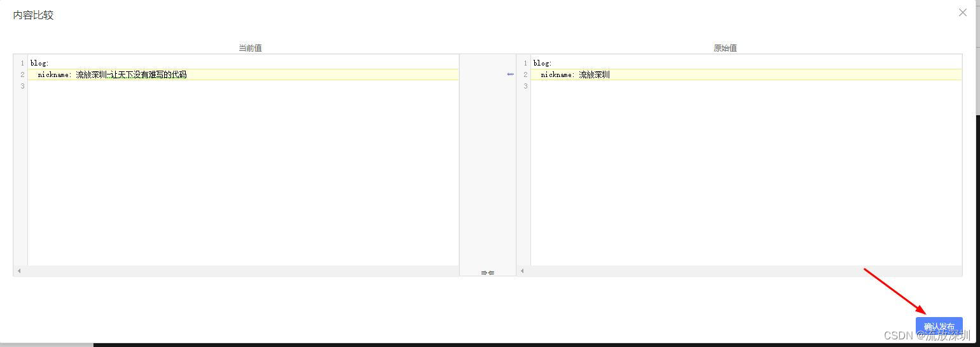The height and width of the screenshot is (347, 980).
Task: Click the left scroll arrow of 当前值 pane
Action: [19, 271]
